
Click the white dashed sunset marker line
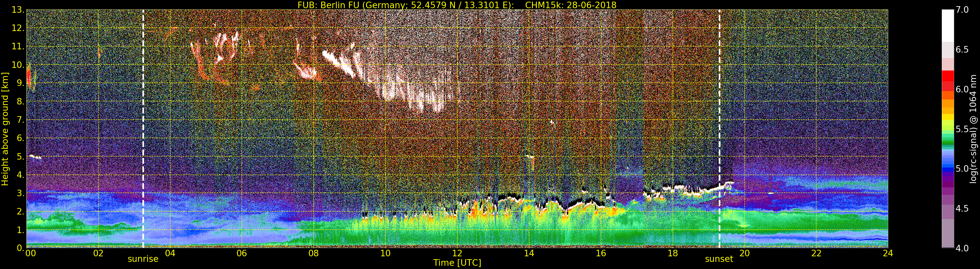tap(720, 129)
